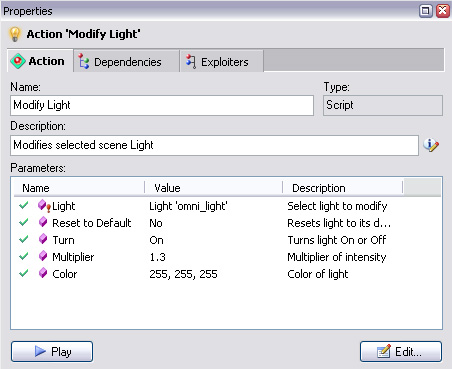Click the Action 'Modify Light' heading
452x369 pixels.
click(x=83, y=34)
